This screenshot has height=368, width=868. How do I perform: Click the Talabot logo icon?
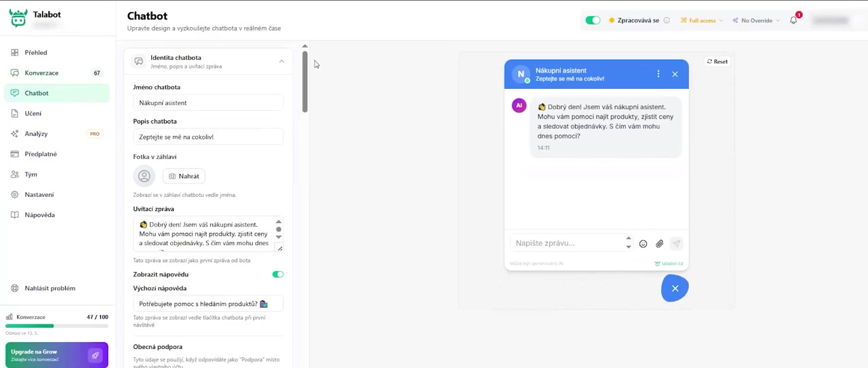(x=18, y=18)
